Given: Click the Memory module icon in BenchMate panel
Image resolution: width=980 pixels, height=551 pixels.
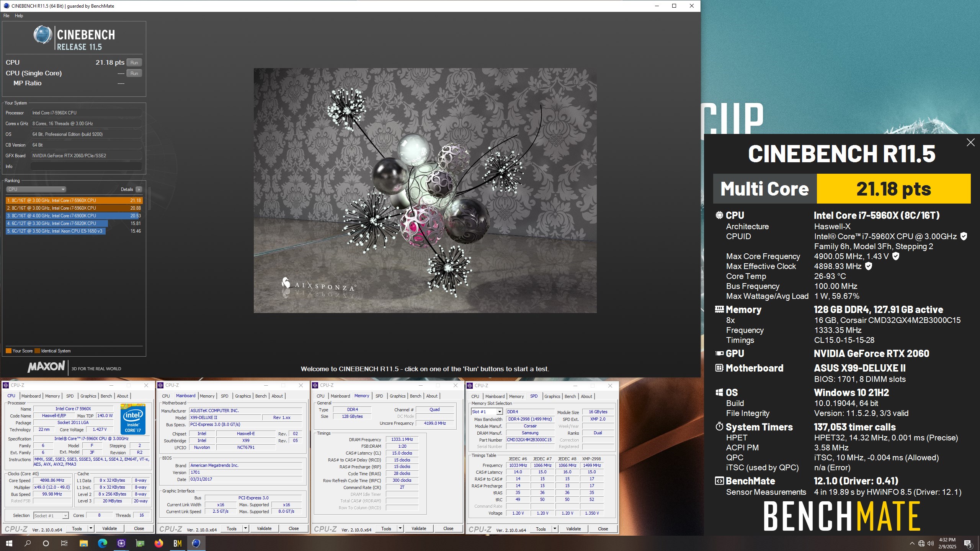Looking at the screenshot, I should pyautogui.click(x=719, y=309).
